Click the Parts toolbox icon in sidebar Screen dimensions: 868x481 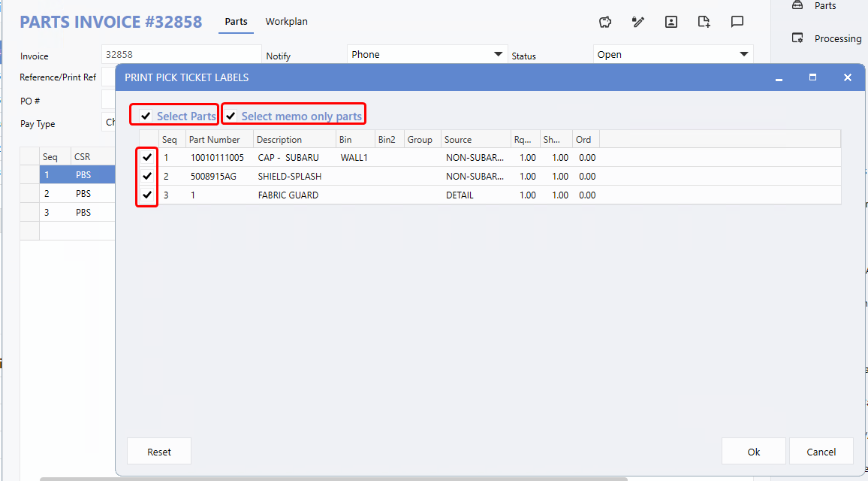pos(797,6)
